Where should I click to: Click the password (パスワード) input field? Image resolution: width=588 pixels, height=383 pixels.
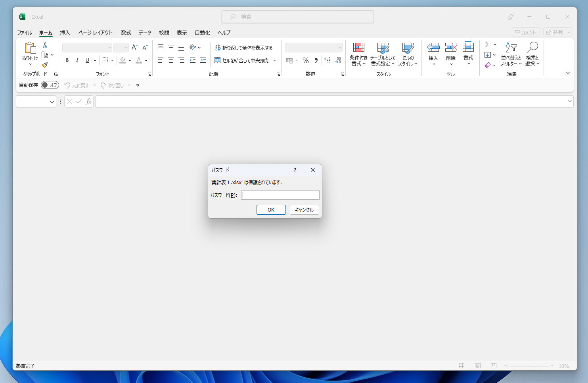280,195
